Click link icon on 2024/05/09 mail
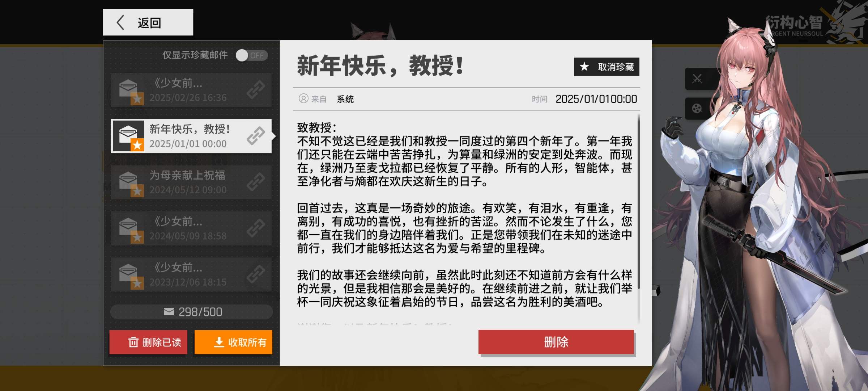 [x=256, y=228]
